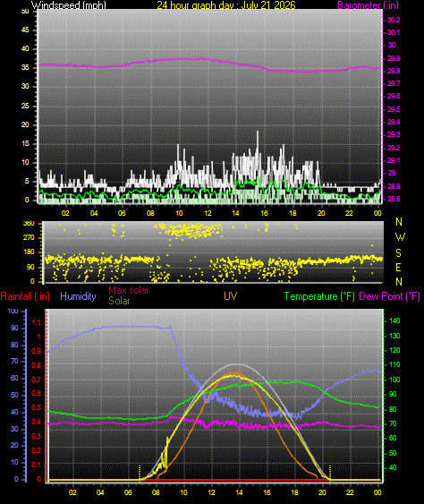This screenshot has height=504, width=424.
Task: Click the red '0.9' rainfall axis value
Action: coord(37,351)
